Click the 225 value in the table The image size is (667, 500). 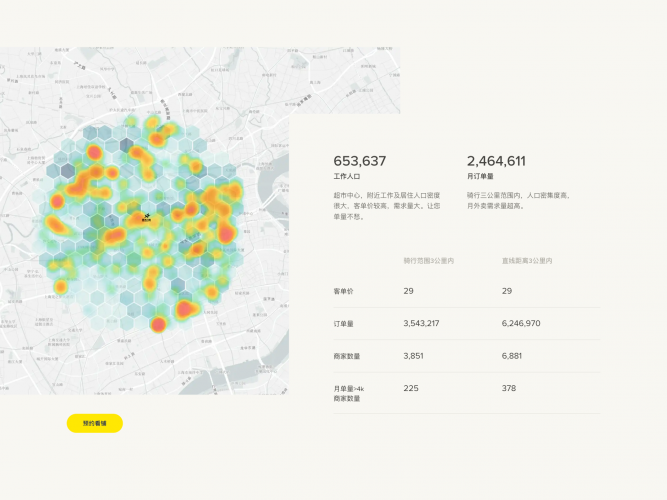tap(410, 388)
